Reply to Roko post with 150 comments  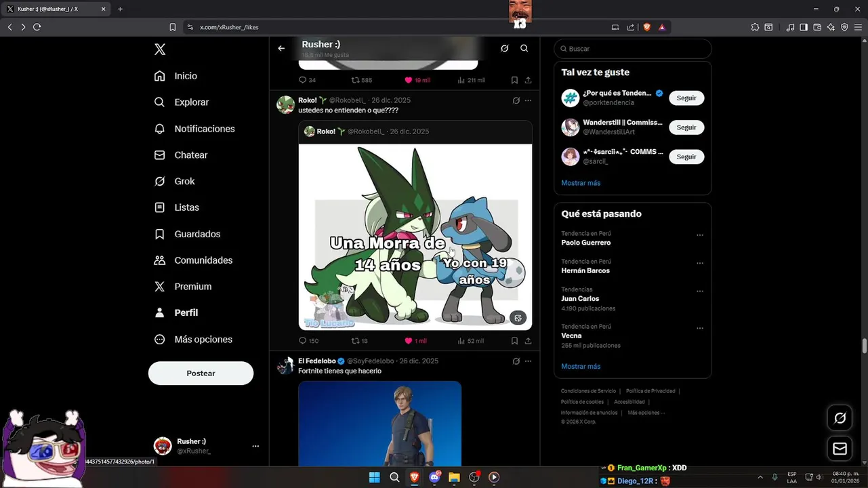click(308, 341)
